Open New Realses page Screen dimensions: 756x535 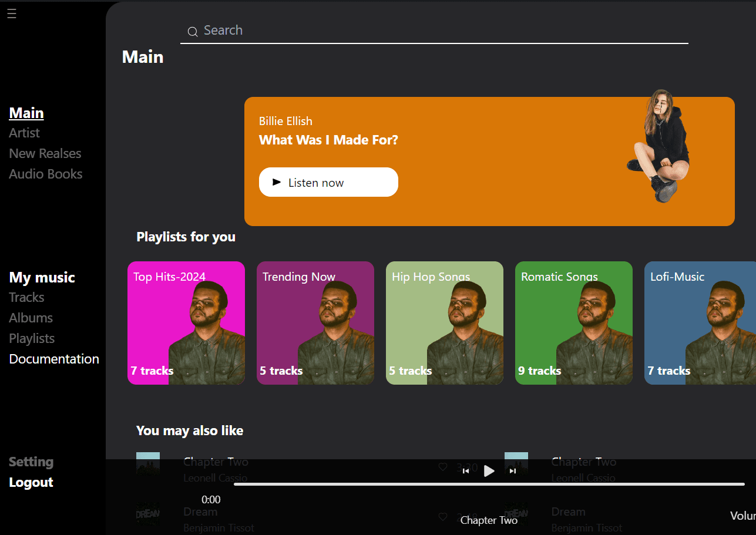pyautogui.click(x=45, y=154)
